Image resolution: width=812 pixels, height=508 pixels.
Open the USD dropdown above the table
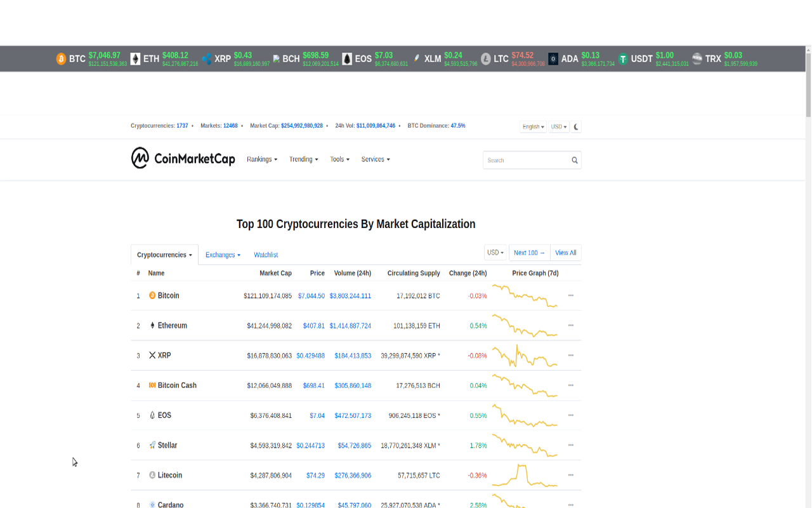[495, 253]
